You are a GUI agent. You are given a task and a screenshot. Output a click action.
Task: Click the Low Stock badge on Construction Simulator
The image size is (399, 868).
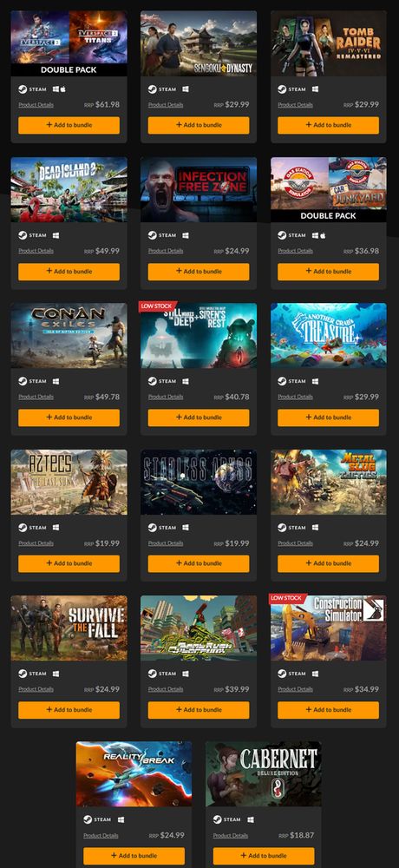(286, 598)
